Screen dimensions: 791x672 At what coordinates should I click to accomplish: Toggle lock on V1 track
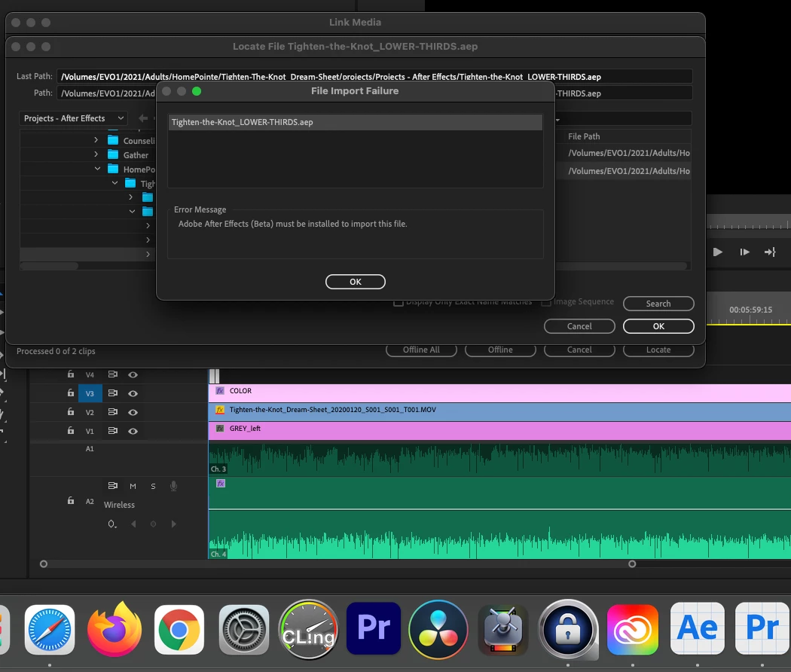tap(71, 430)
